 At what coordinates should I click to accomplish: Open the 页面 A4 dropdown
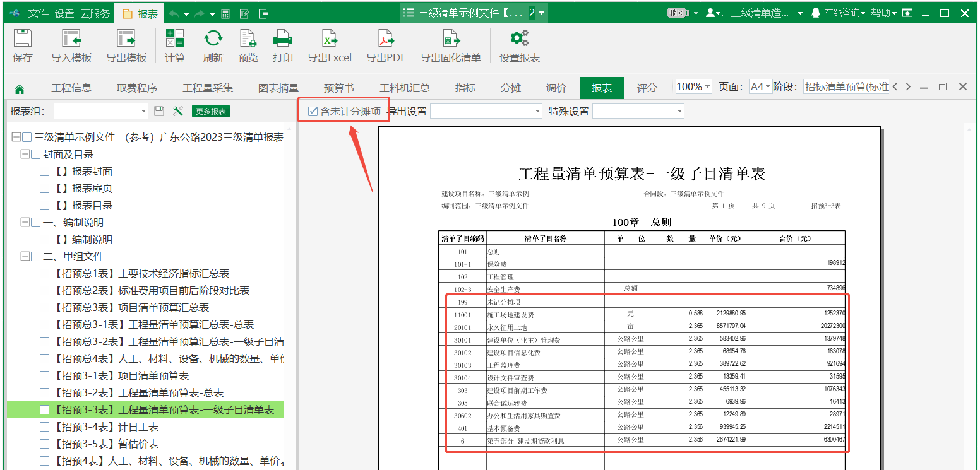point(760,87)
